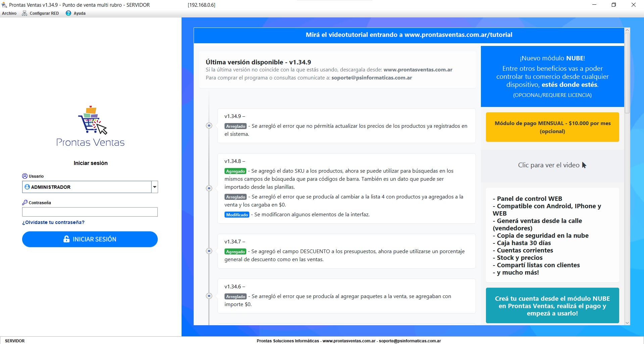Click the INICIAR SESIÓN button
The width and height of the screenshot is (644, 344).
pyautogui.click(x=90, y=239)
